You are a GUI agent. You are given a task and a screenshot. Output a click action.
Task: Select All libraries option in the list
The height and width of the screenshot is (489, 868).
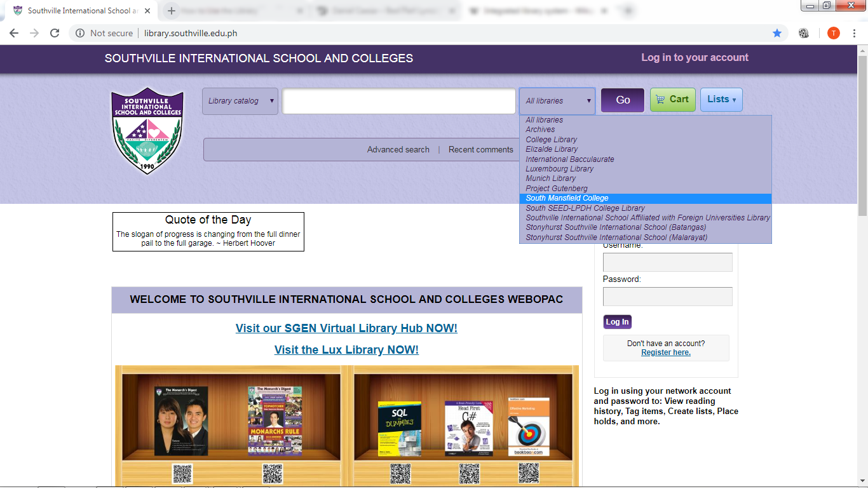[645, 120]
